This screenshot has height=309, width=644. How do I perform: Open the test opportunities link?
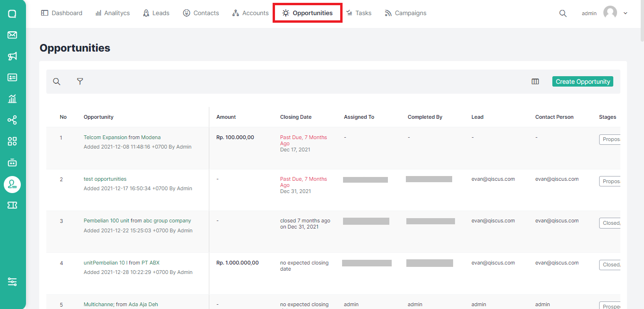[105, 179]
